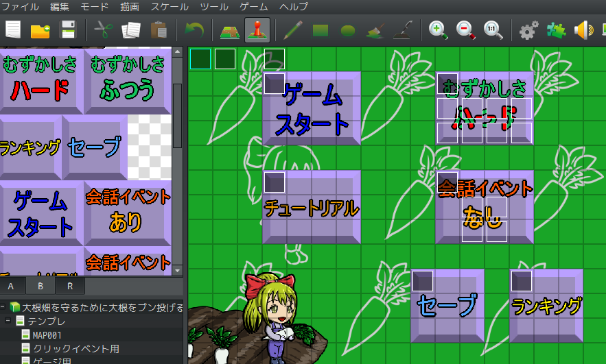Zoom in with the plus magnifier
The width and height of the screenshot is (606, 364).
[439, 30]
